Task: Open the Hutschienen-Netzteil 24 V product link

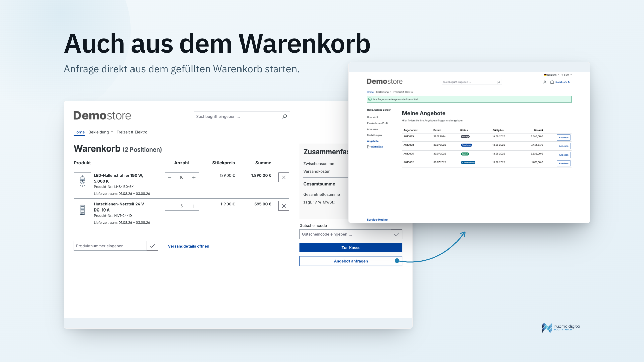Action: (119, 207)
